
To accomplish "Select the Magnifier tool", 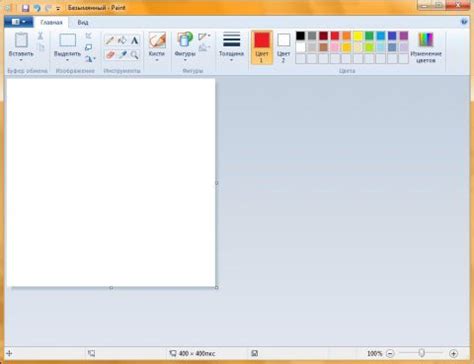I will point(134,54).
